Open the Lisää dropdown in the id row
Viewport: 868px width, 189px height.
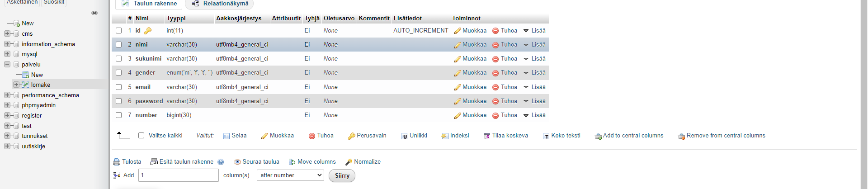coord(534,31)
